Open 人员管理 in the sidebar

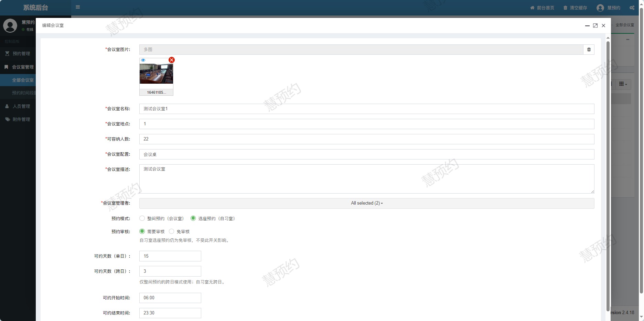point(18,106)
